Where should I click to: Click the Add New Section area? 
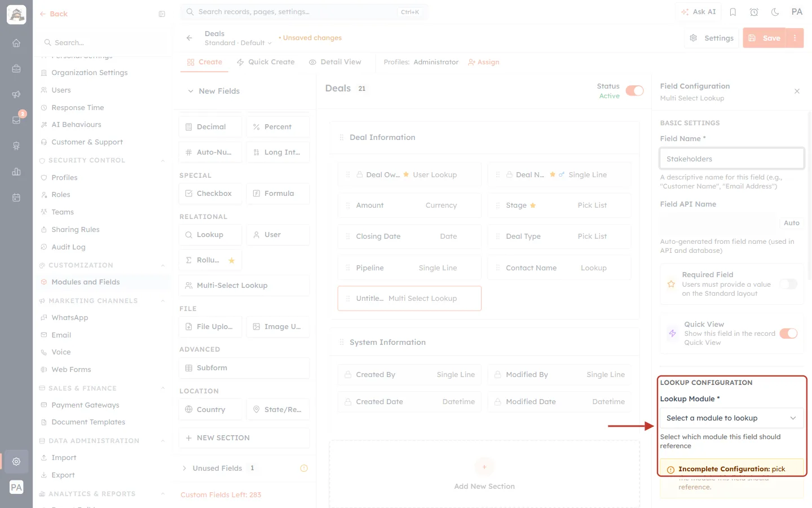(484, 475)
